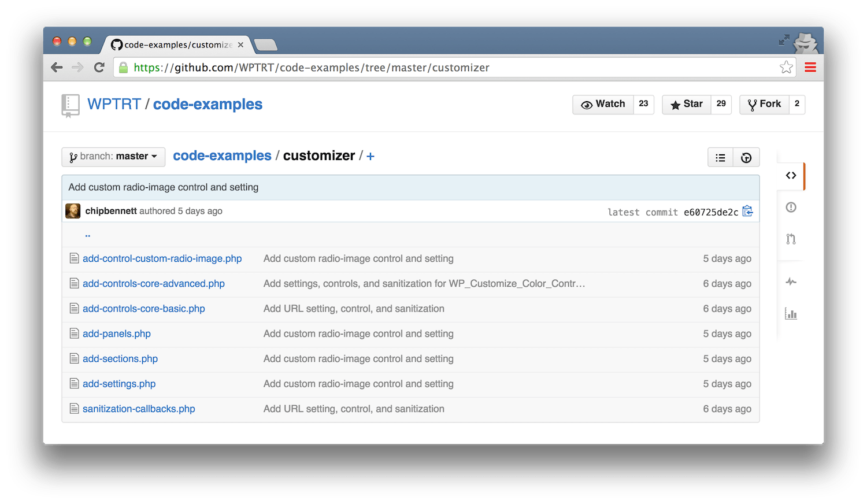Image resolution: width=867 pixels, height=504 pixels.
Task: Open add-controls-core-advanced.php
Action: (154, 283)
